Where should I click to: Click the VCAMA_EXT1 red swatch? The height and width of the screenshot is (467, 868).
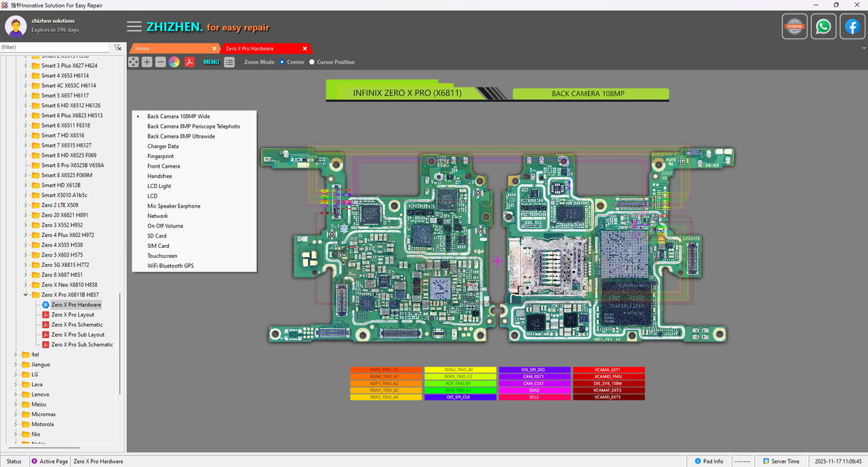click(x=608, y=370)
